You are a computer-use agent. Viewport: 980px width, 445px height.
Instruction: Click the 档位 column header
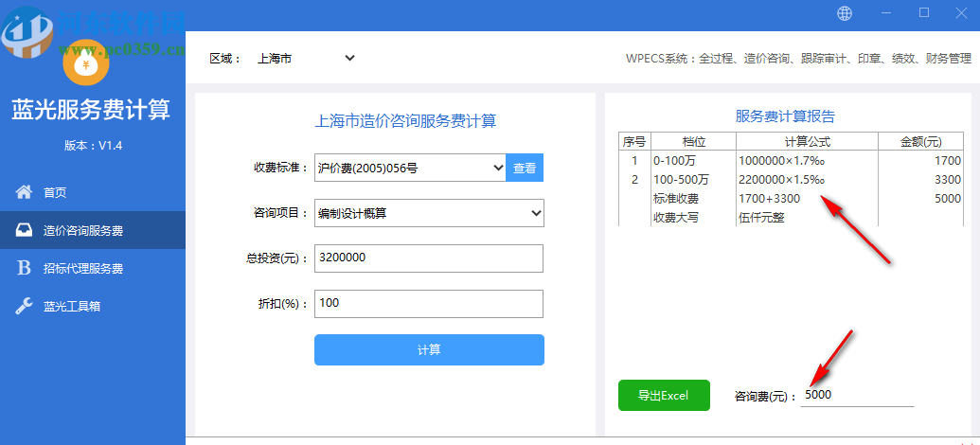pos(693,141)
